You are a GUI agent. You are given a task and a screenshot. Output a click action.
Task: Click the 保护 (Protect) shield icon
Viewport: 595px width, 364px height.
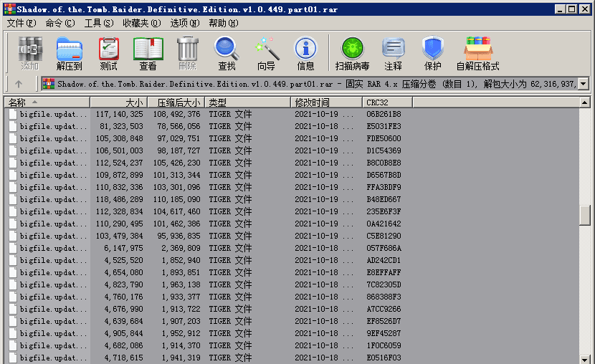(432, 53)
